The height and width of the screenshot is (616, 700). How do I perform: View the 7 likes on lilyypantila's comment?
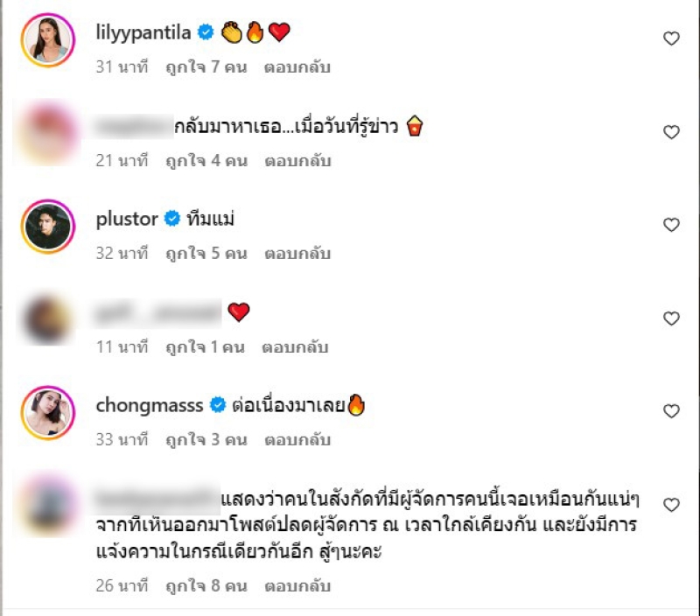(206, 67)
